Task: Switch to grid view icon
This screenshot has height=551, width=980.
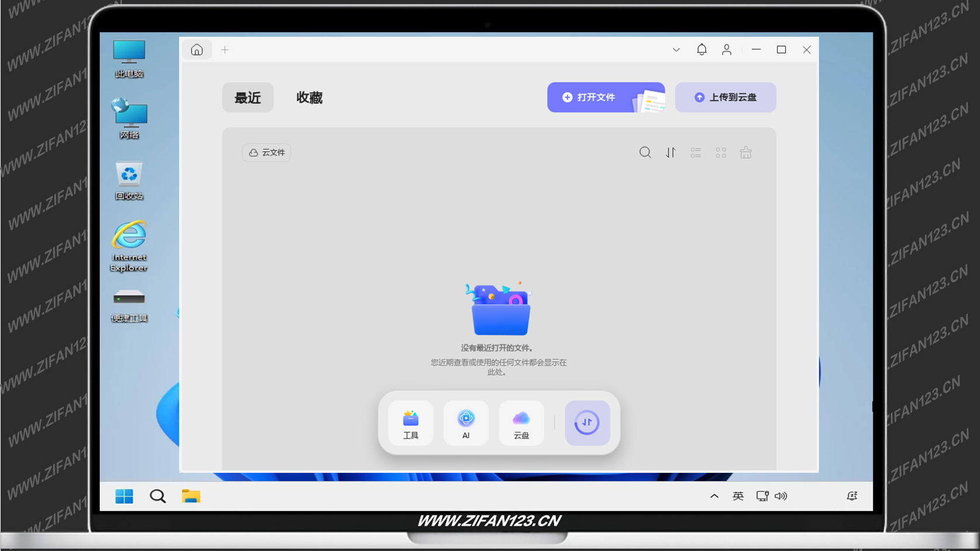Action: tap(721, 153)
